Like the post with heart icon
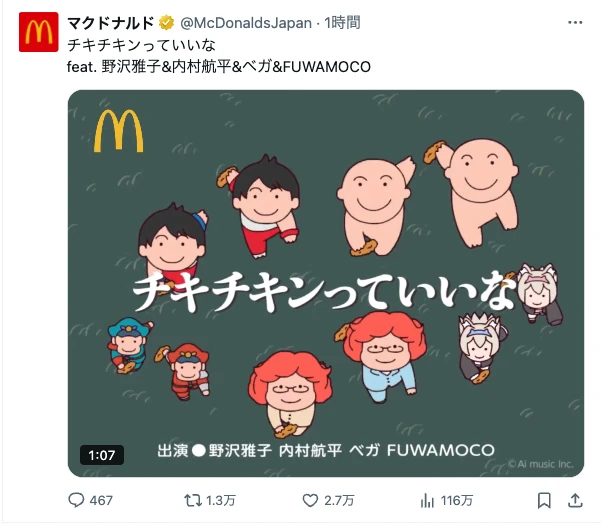The width and height of the screenshot is (601, 524). [x=310, y=500]
